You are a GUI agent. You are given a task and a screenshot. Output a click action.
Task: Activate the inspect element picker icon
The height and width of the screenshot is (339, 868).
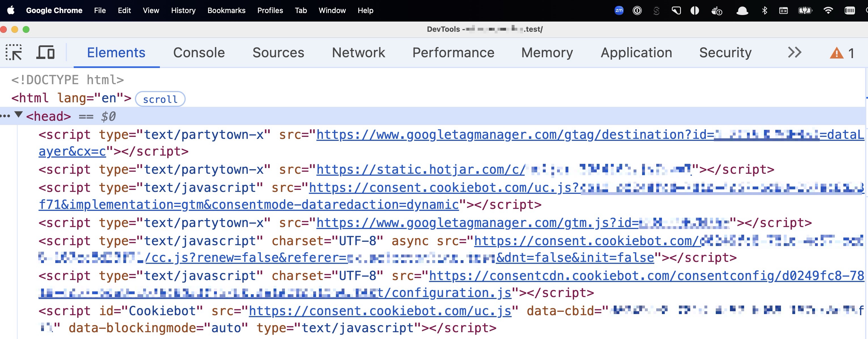click(14, 52)
